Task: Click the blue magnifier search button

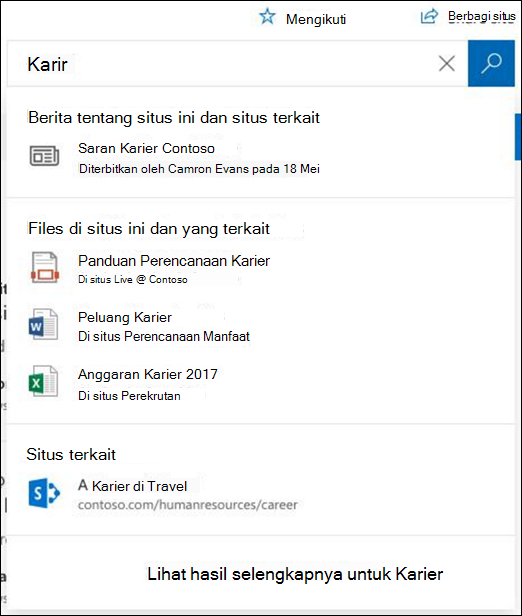Action: (491, 63)
